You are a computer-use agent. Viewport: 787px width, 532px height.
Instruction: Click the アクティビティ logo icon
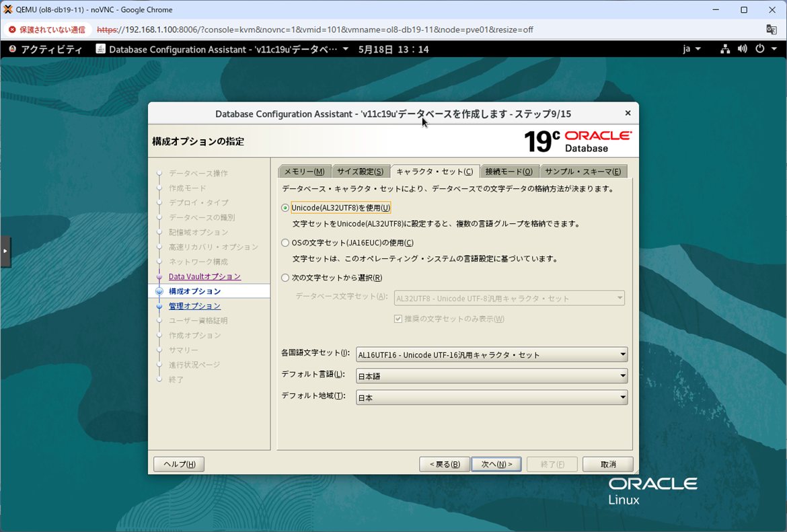(13, 49)
